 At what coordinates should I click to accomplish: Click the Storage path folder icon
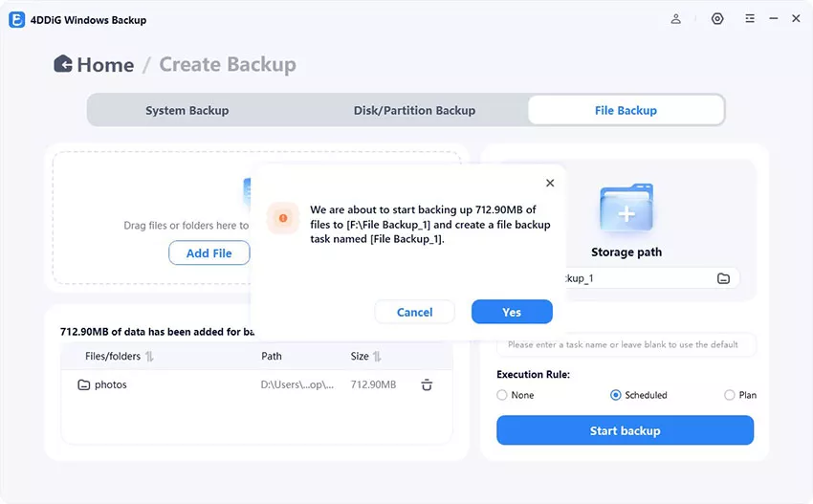point(626,208)
